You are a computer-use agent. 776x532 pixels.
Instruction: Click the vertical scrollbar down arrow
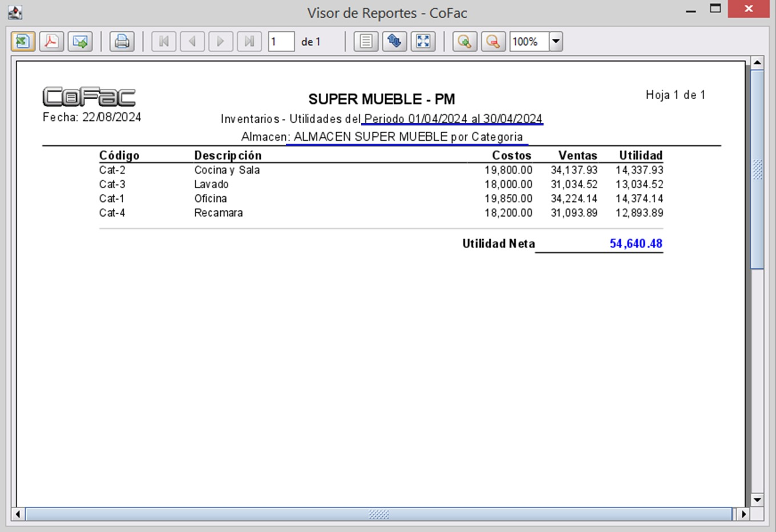coord(757,499)
